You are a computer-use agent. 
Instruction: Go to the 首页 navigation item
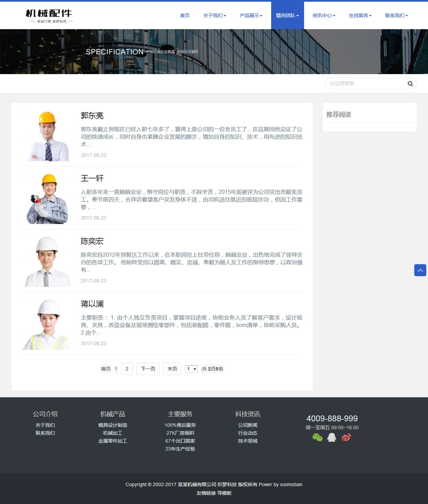185,15
